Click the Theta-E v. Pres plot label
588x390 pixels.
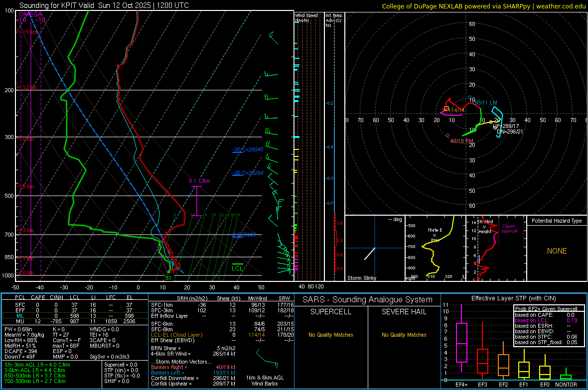click(435, 235)
